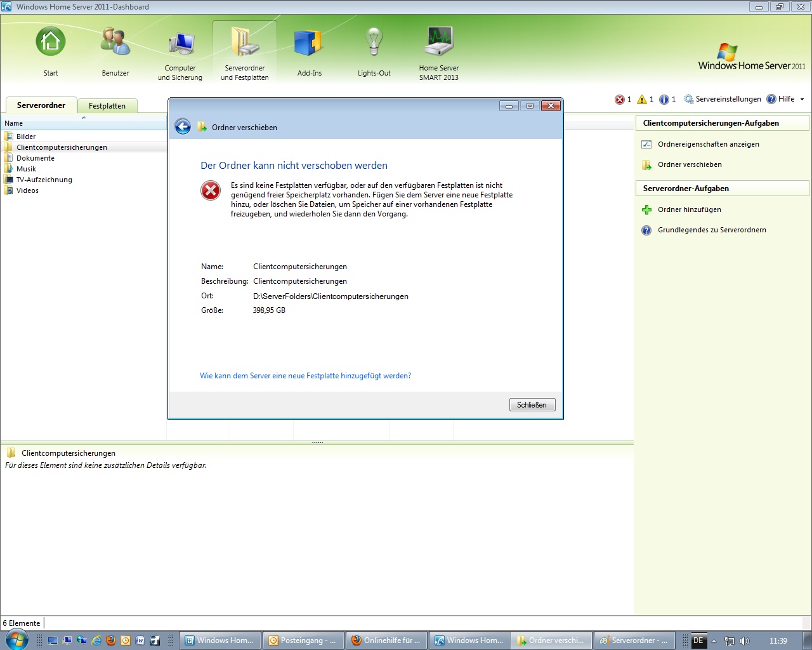
Task: Switch to the Festplatten tab
Action: 107,106
